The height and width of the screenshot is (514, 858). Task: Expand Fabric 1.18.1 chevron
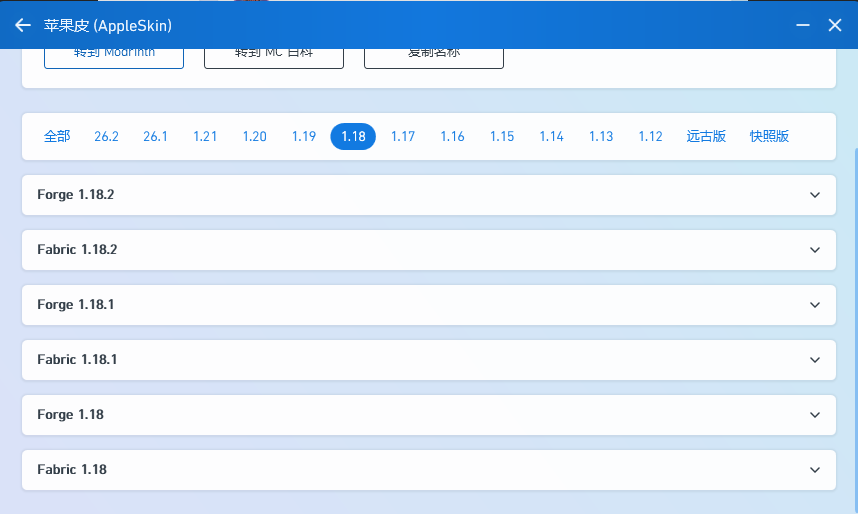click(815, 360)
